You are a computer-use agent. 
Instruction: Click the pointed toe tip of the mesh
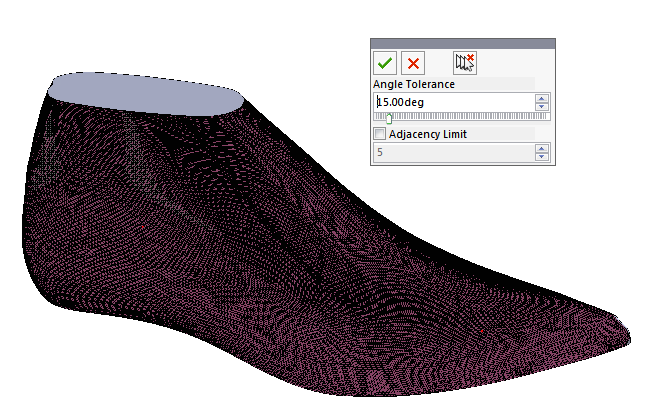pos(622,336)
